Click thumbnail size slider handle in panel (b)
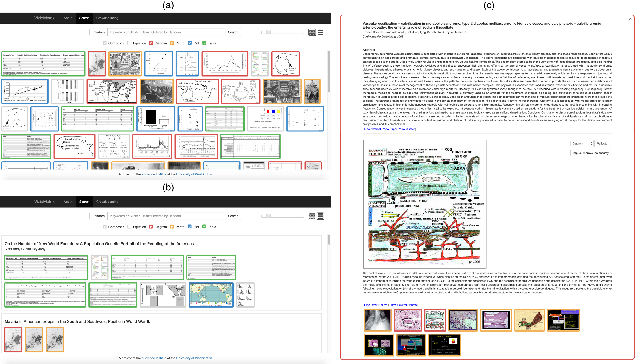637x364 pixels. pos(268,216)
